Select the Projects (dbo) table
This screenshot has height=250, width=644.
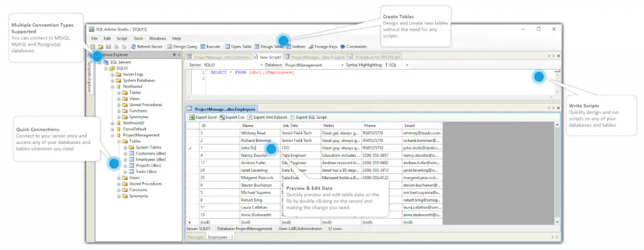coord(148,165)
